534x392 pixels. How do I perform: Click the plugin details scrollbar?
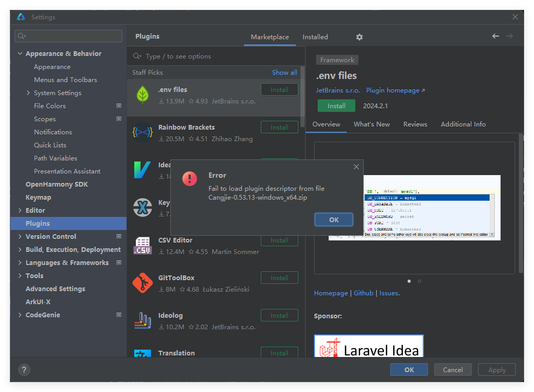[x=521, y=203]
